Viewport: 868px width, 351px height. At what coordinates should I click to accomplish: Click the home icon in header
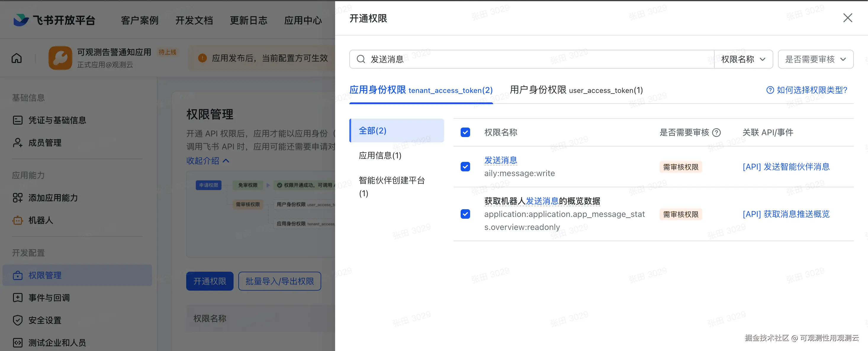click(17, 58)
